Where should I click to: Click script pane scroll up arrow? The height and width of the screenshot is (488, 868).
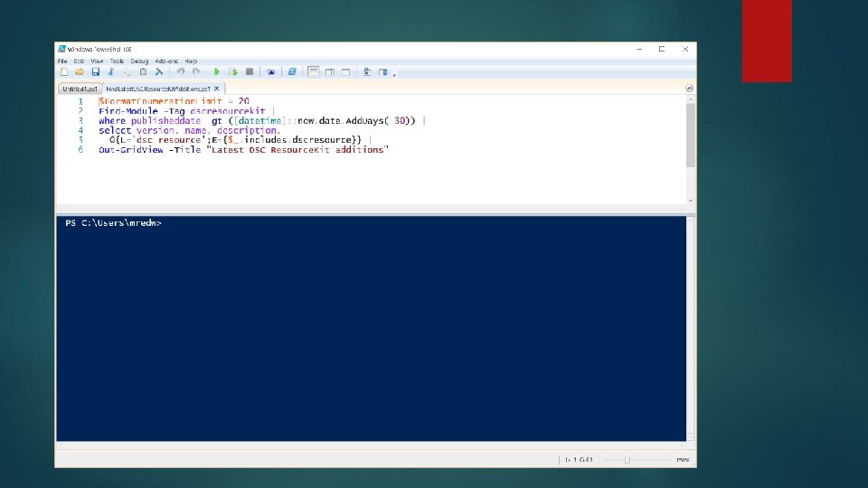tap(690, 99)
